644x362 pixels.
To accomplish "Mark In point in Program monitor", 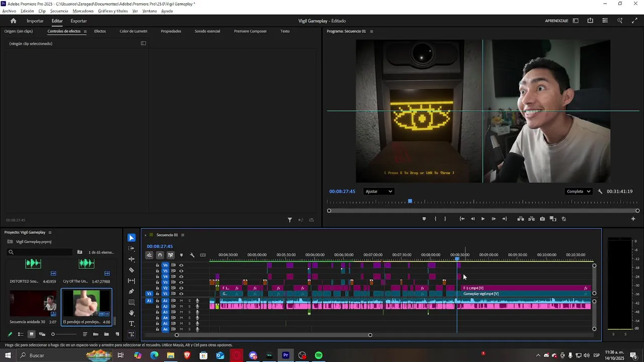I will click(435, 219).
